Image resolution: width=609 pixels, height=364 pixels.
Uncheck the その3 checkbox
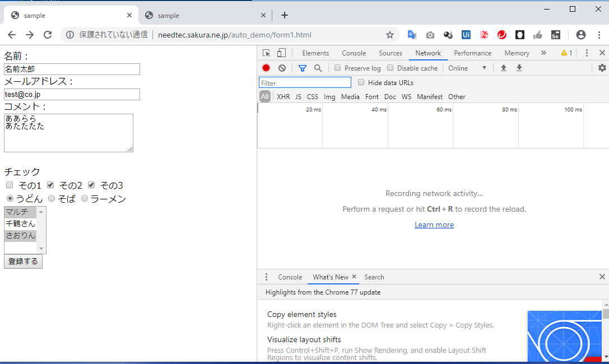pyautogui.click(x=91, y=185)
